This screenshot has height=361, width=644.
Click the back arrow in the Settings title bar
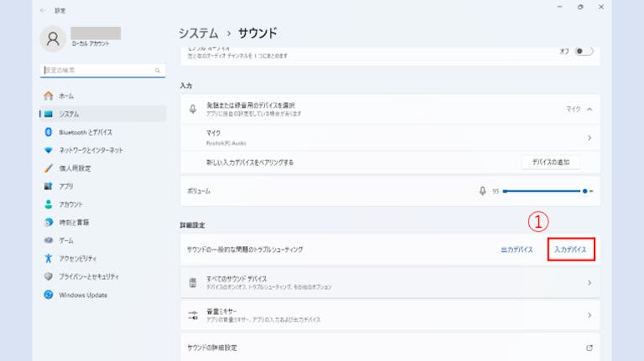click(x=43, y=10)
